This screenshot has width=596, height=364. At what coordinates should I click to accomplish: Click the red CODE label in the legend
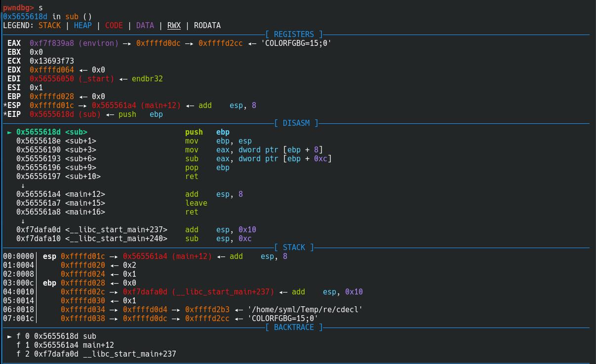(x=114, y=26)
